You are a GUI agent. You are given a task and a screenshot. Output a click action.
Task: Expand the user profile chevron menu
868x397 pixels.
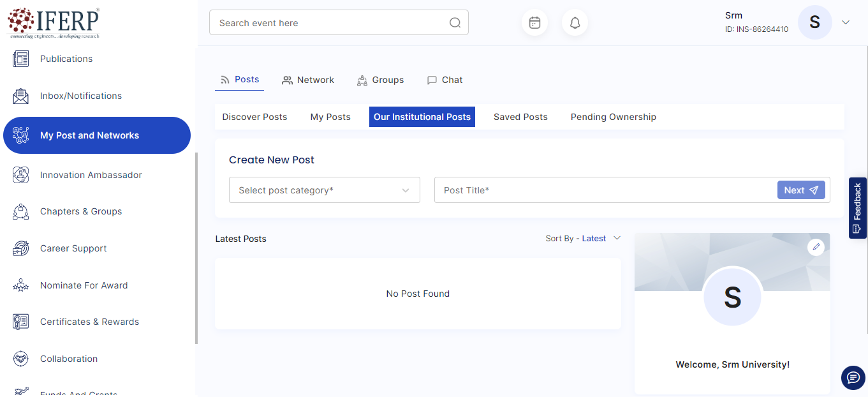(846, 22)
